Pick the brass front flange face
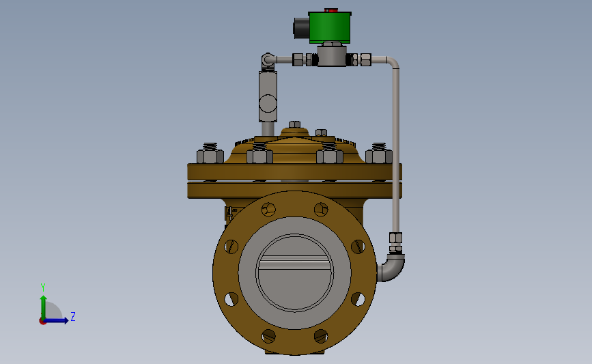Image resolution: width=592 pixels, height=364 pixels. (225, 272)
